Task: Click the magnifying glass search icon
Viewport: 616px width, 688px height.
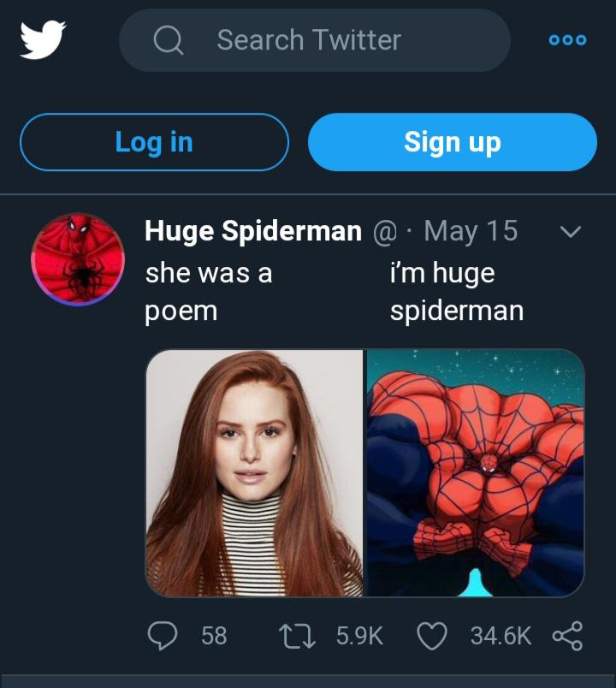Action: tap(169, 40)
